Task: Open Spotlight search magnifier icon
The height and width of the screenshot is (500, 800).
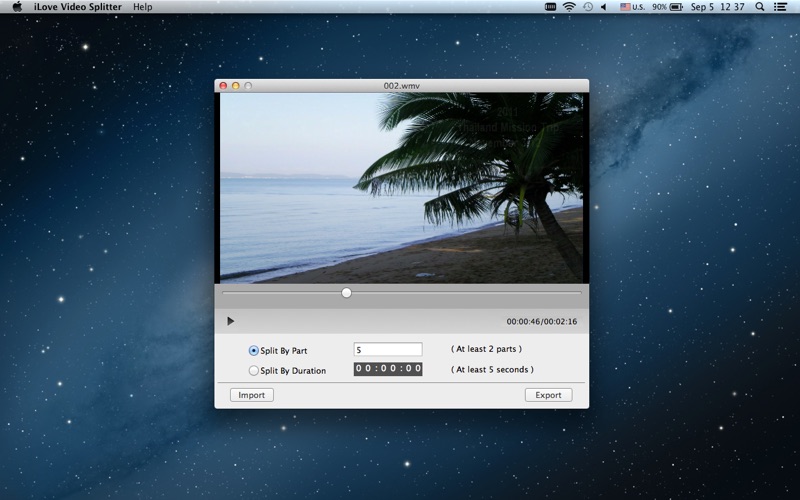Action: point(759,7)
